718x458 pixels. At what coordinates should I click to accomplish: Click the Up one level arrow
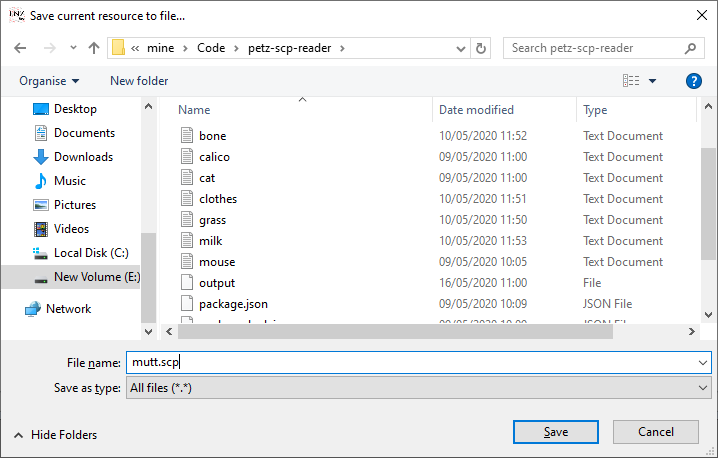[94, 48]
